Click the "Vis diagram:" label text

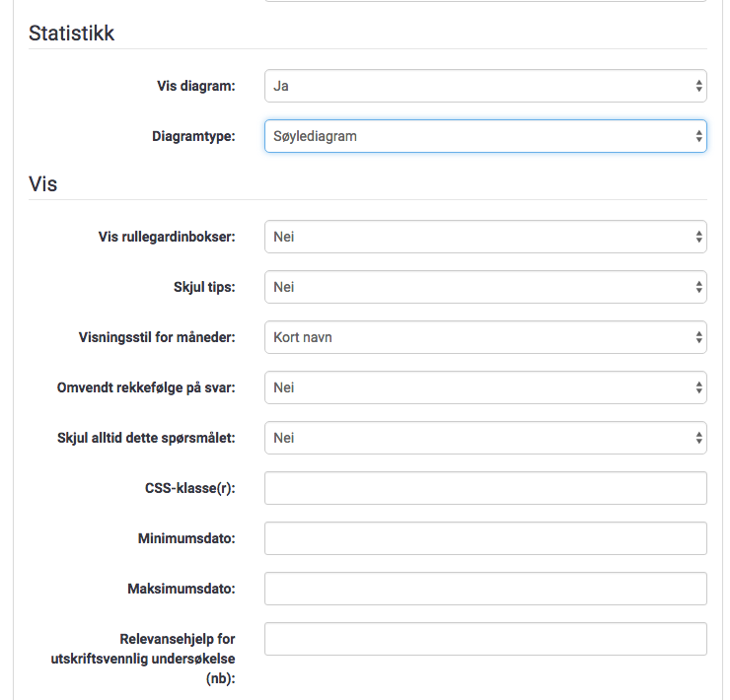click(x=196, y=86)
